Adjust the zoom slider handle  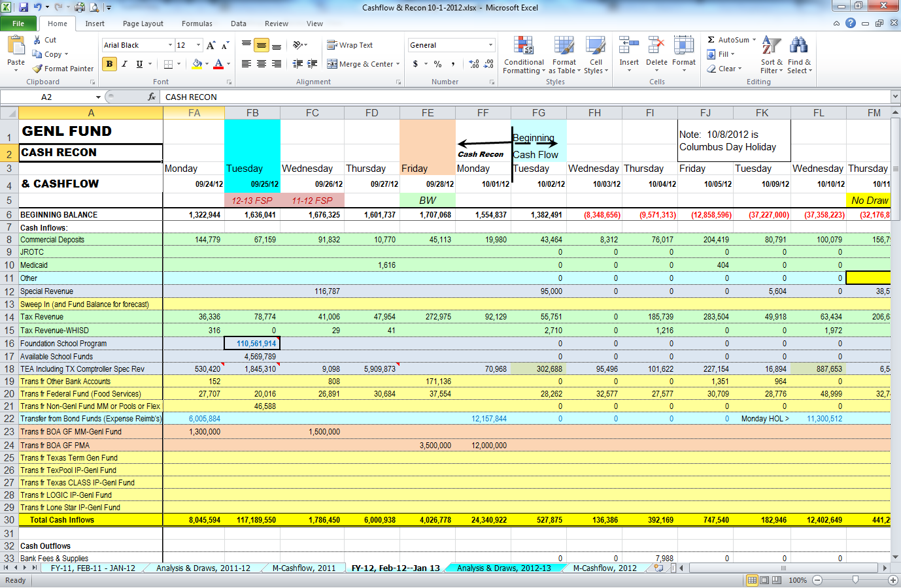point(855,580)
